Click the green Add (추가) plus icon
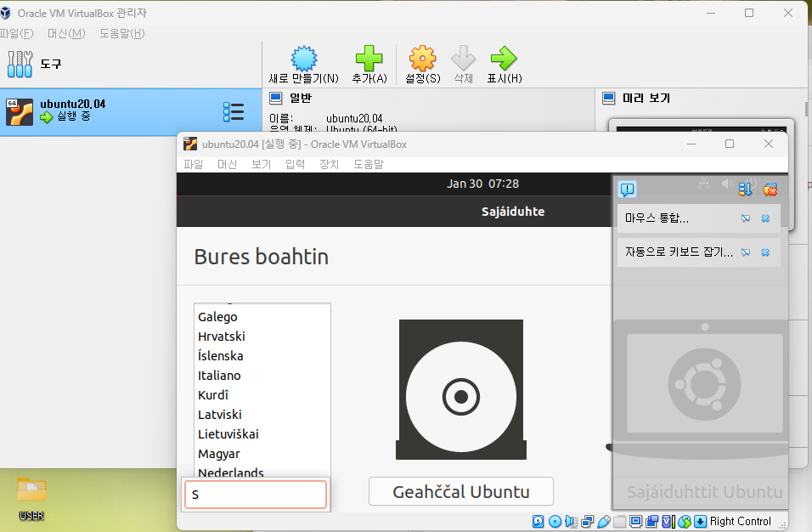 [369, 58]
